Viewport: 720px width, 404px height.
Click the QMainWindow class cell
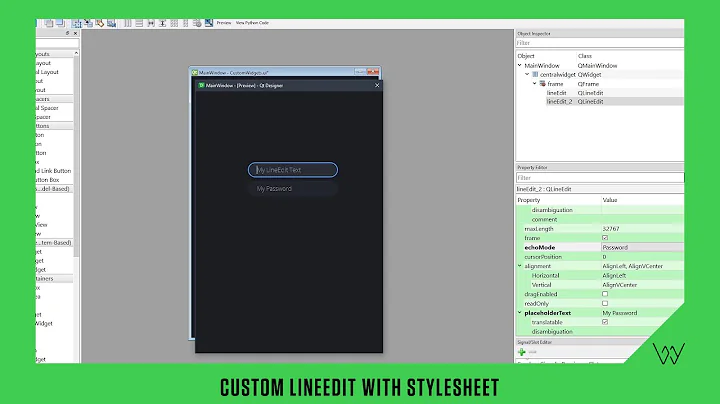point(597,66)
